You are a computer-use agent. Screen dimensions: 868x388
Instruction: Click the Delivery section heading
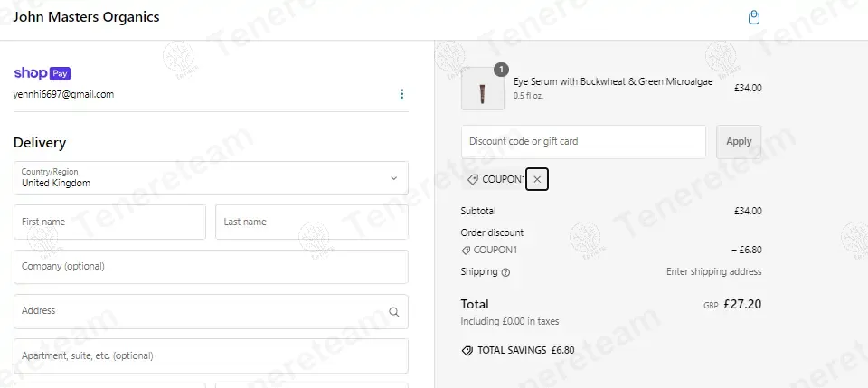click(40, 143)
